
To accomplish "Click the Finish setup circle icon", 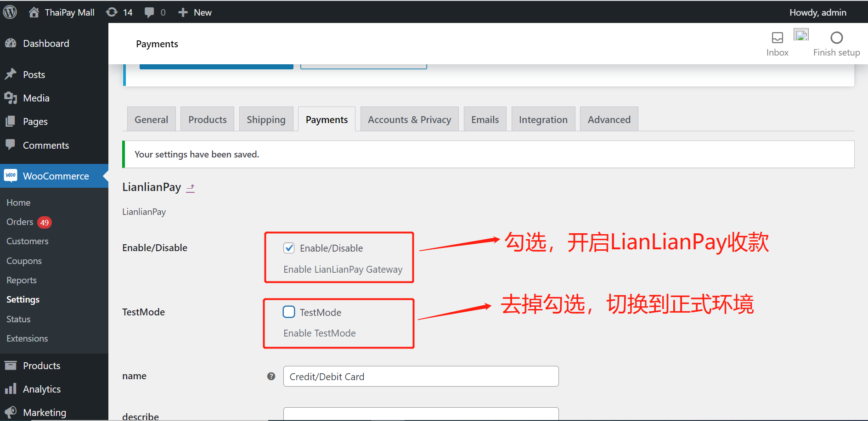I will click(837, 37).
